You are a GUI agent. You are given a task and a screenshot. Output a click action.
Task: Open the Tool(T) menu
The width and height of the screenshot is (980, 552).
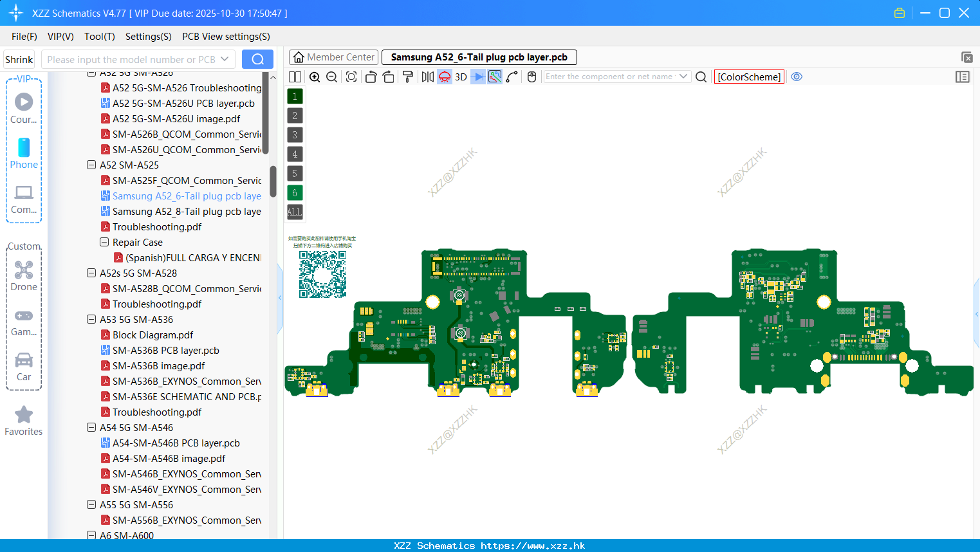pos(100,37)
